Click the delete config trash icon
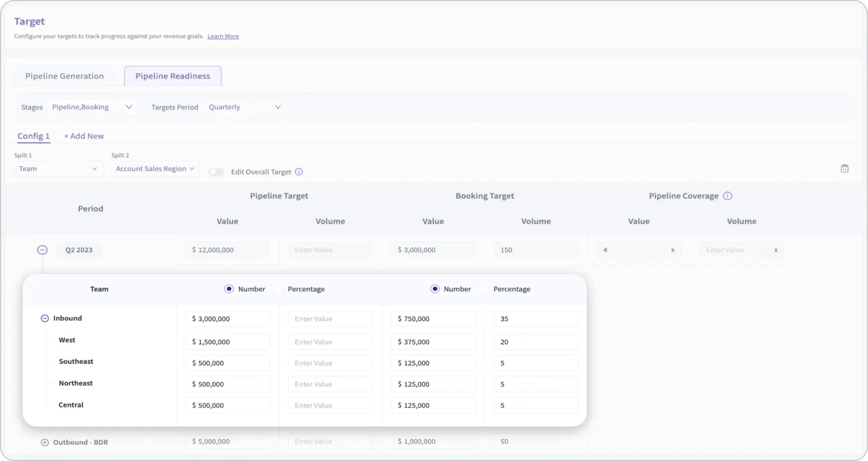868x461 pixels. [x=844, y=169]
